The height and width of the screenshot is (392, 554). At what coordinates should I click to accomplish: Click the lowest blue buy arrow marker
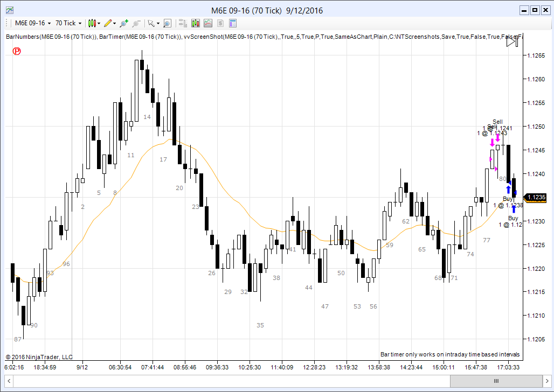click(514, 209)
